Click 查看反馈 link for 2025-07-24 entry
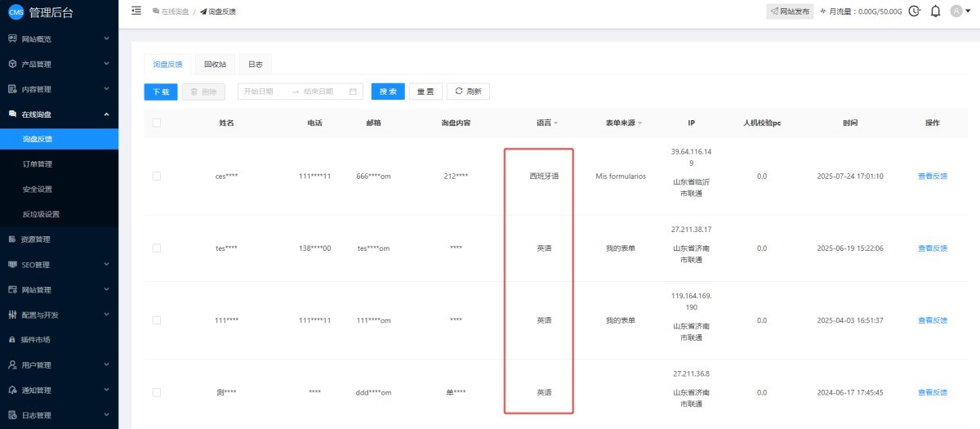Image resolution: width=980 pixels, height=429 pixels. click(x=932, y=176)
